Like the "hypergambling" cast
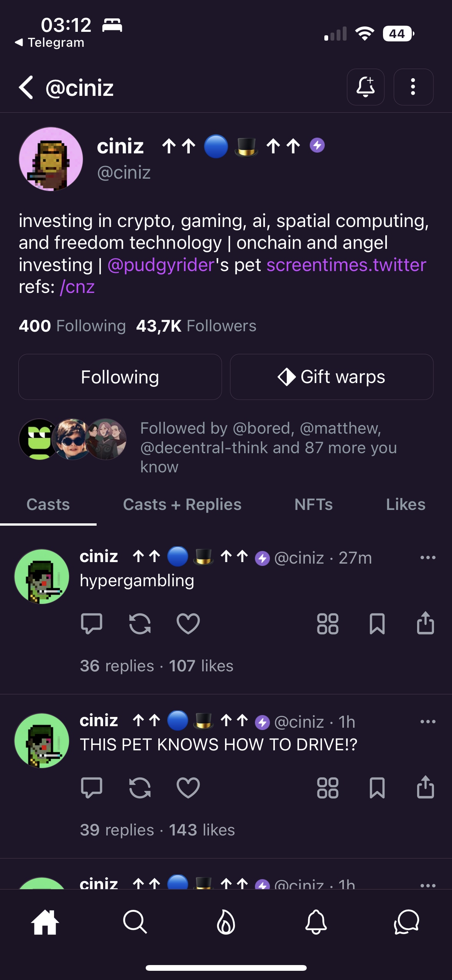The width and height of the screenshot is (452, 980). [188, 623]
